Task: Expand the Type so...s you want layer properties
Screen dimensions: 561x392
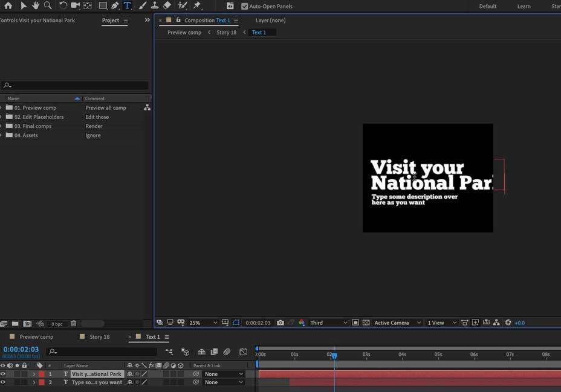Action: pos(34,382)
